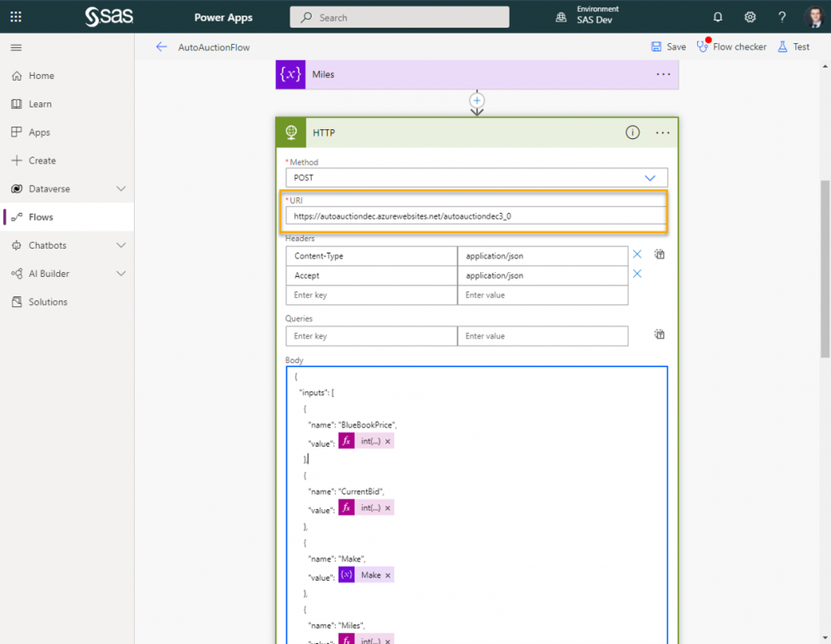Expand the AI Builder navigation section
The image size is (831, 644).
[x=121, y=274]
